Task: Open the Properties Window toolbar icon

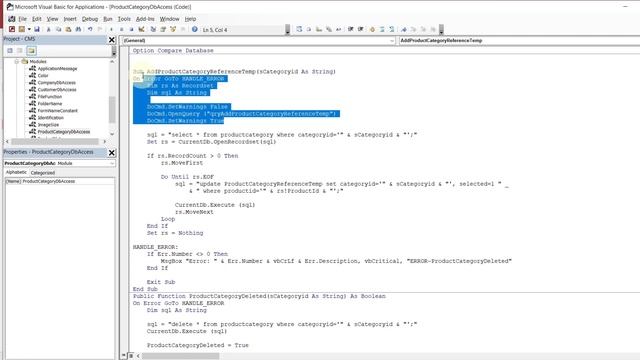Action: point(163,29)
